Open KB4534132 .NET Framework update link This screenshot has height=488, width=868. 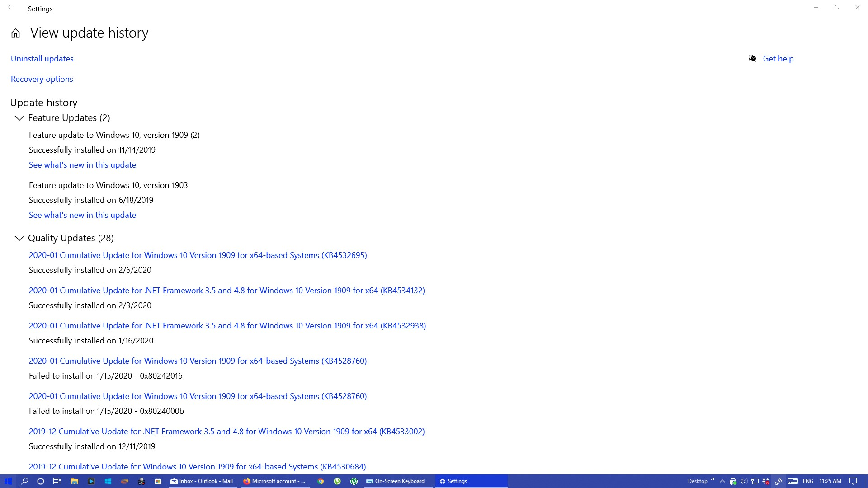[x=227, y=291]
